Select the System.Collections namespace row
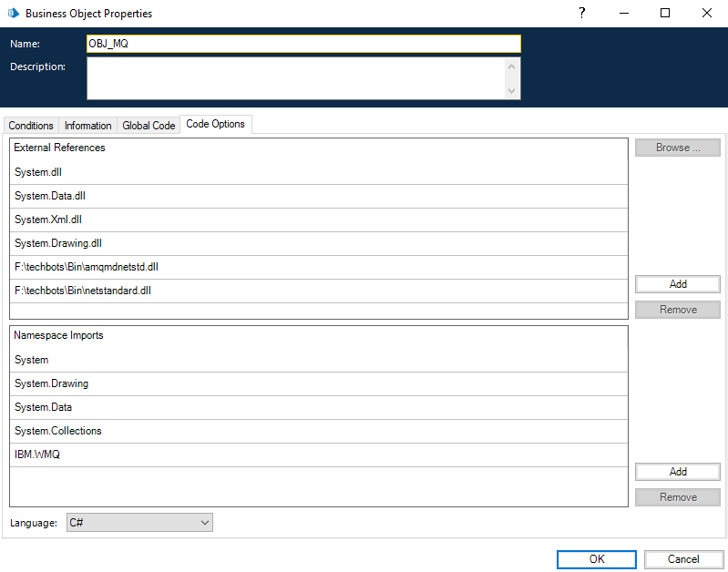 click(319, 431)
